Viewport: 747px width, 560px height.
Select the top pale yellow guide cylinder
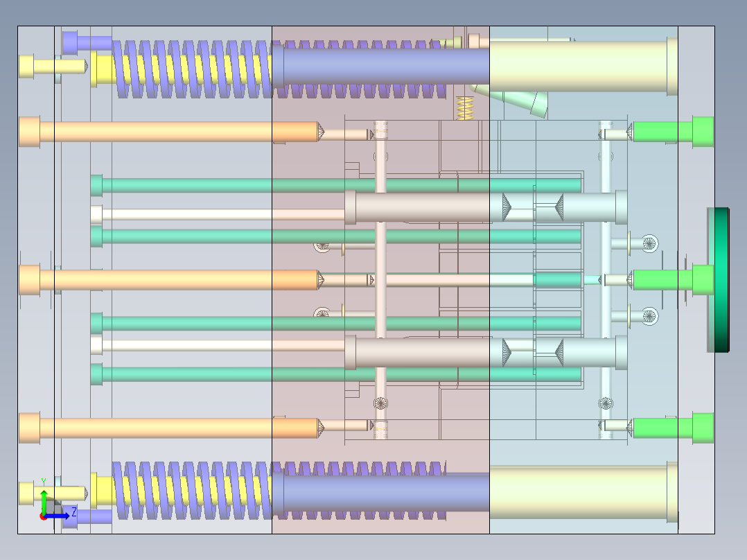click(x=583, y=66)
